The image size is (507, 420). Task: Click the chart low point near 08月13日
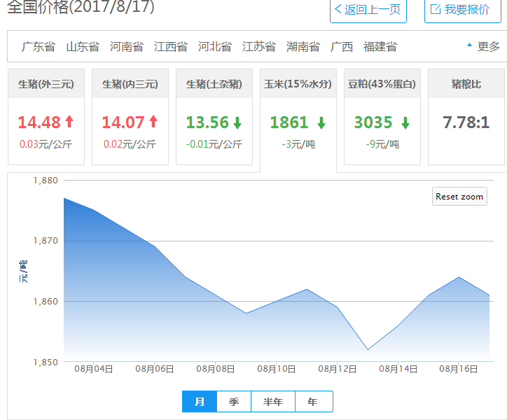coord(368,349)
